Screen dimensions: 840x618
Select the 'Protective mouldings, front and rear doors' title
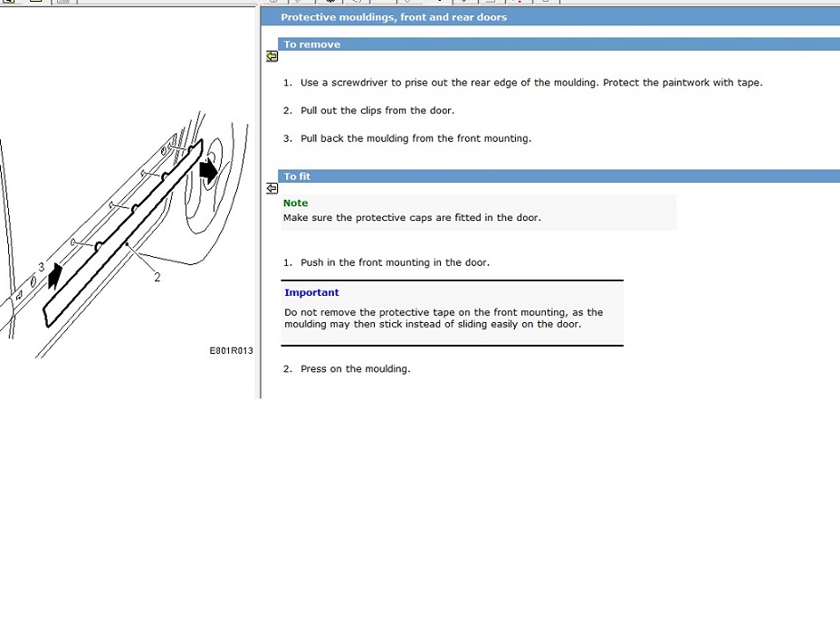tap(394, 17)
